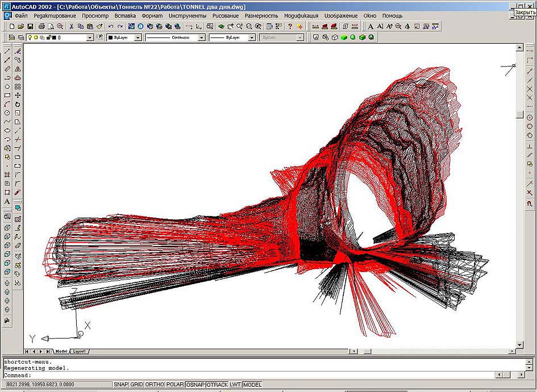The width and height of the screenshot is (537, 392).
Task: Open the Редактирование menu
Action: [55, 16]
